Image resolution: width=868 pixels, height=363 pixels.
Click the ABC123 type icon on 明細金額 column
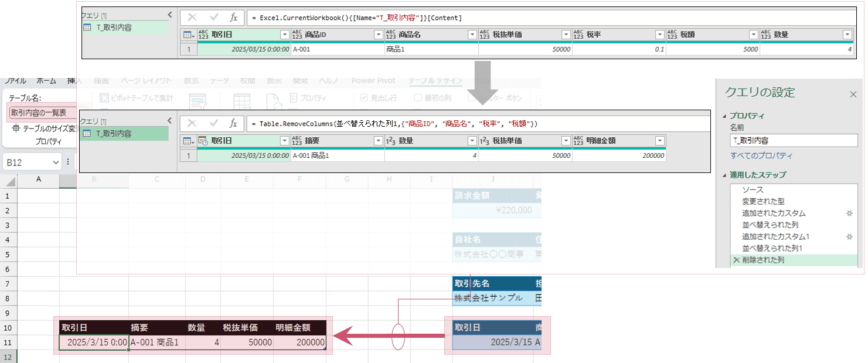pos(578,141)
